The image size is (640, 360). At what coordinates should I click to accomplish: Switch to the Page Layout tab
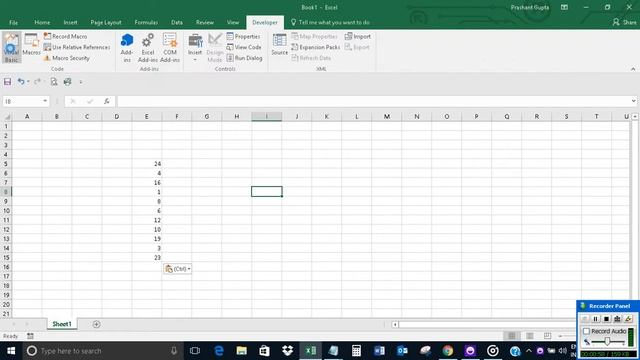tap(106, 22)
